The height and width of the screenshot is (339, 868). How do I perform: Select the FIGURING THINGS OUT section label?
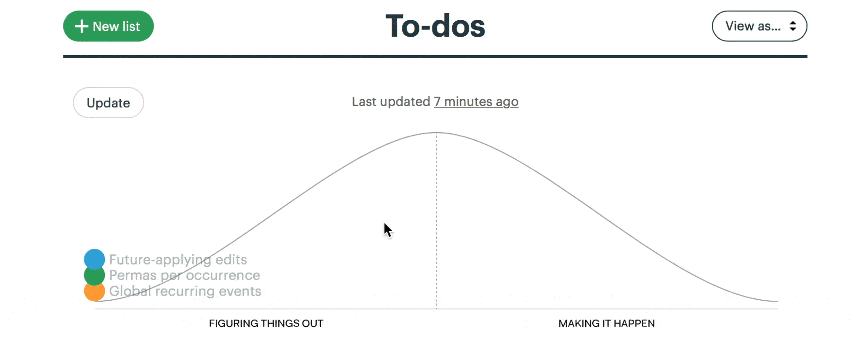(x=267, y=323)
